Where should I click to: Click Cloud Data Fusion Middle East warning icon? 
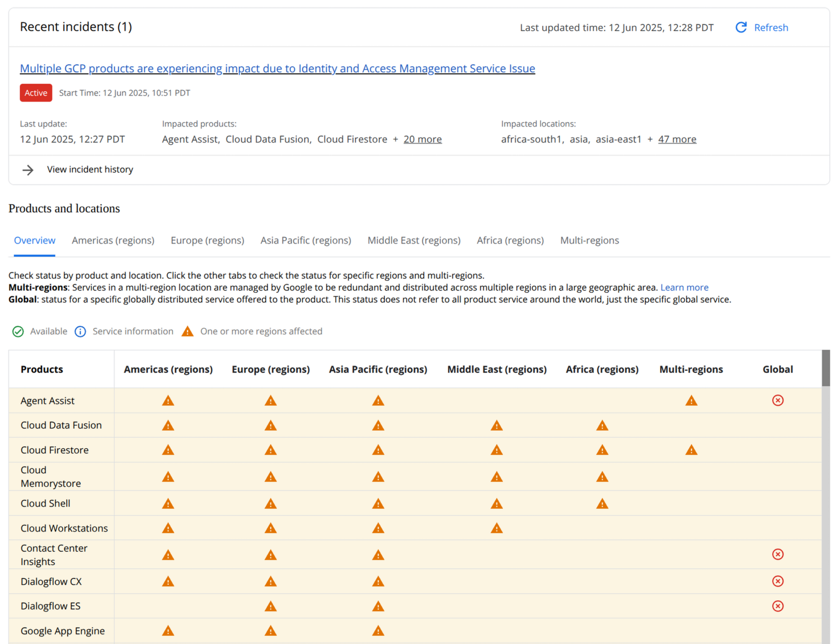click(x=496, y=425)
